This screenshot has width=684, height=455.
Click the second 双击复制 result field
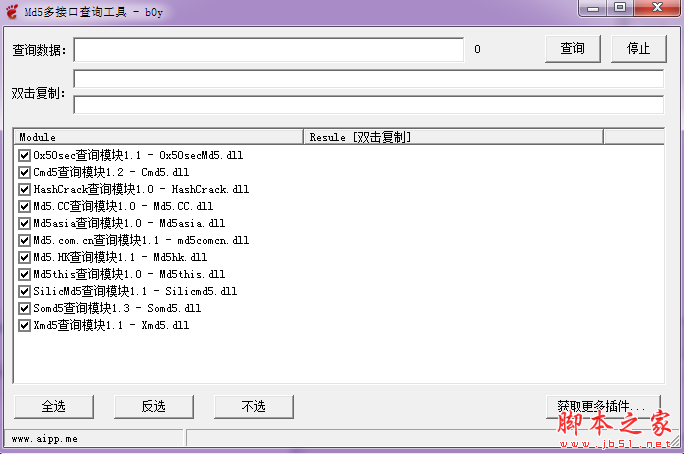369,105
